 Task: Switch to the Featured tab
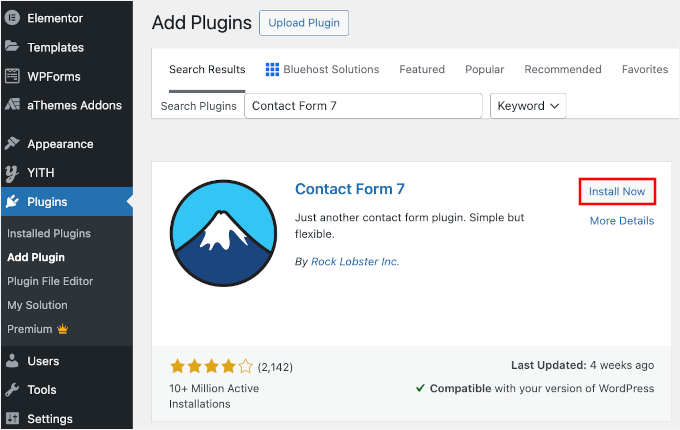click(422, 70)
